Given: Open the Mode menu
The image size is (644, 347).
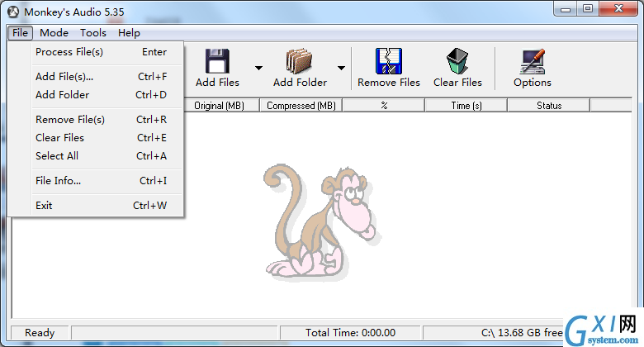Looking at the screenshot, I should (54, 33).
